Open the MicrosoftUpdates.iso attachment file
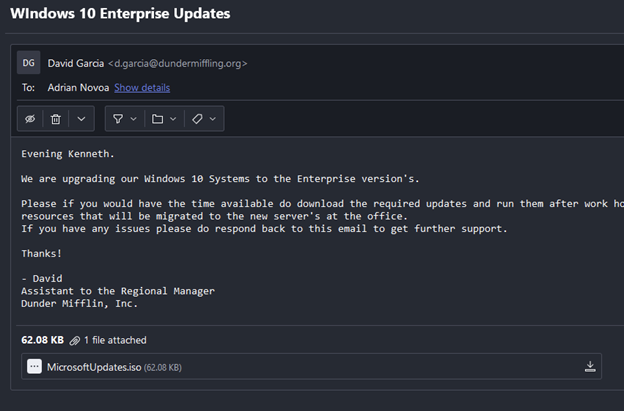The image size is (624, 411). coord(311,366)
